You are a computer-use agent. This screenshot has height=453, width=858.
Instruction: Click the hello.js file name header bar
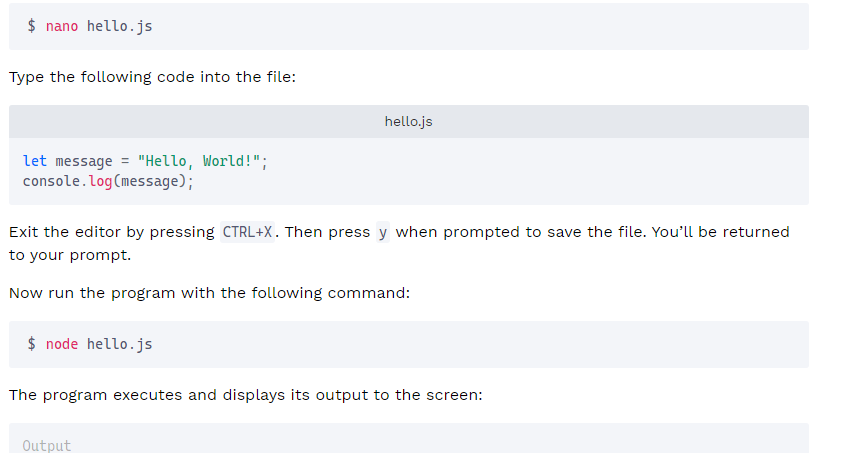[409, 121]
